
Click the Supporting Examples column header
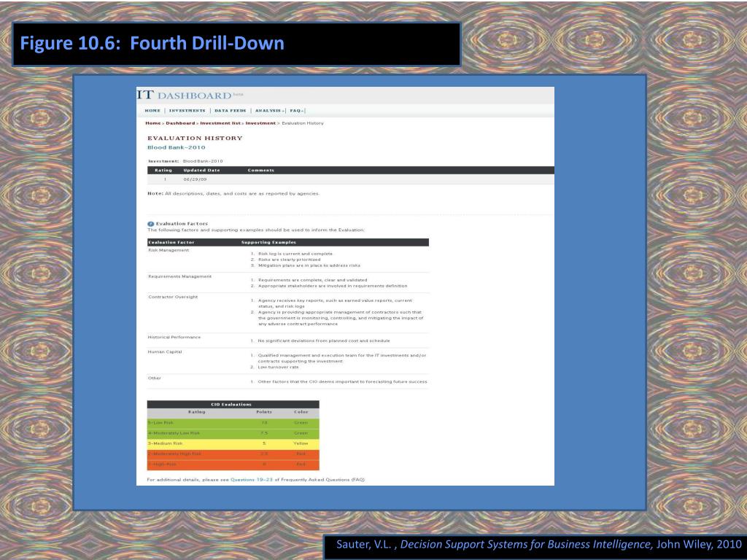[x=268, y=242]
